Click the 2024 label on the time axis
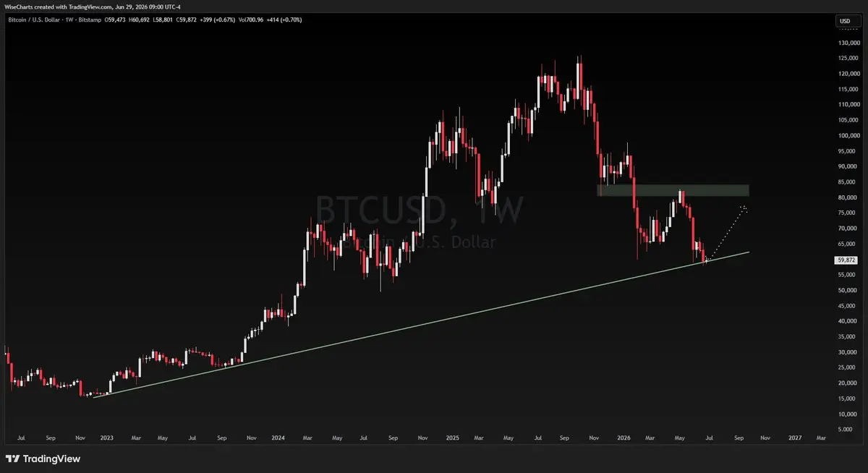The image size is (868, 473). click(279, 438)
